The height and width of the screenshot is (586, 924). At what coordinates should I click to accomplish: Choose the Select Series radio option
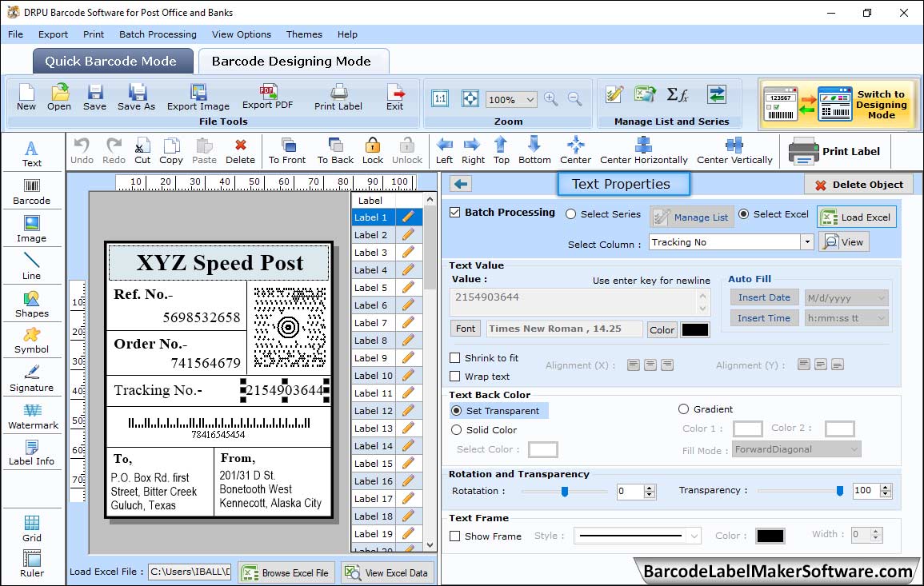point(570,213)
